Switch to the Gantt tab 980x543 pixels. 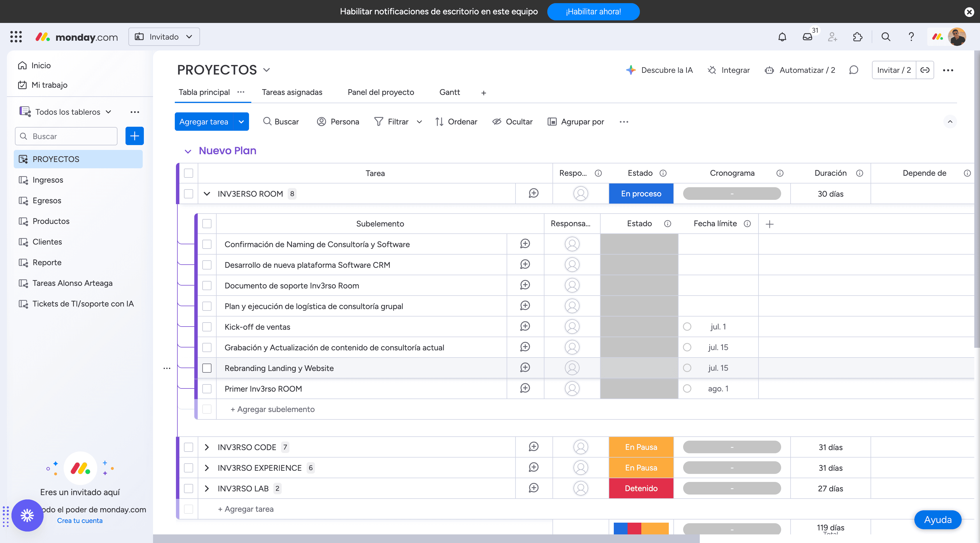point(450,92)
